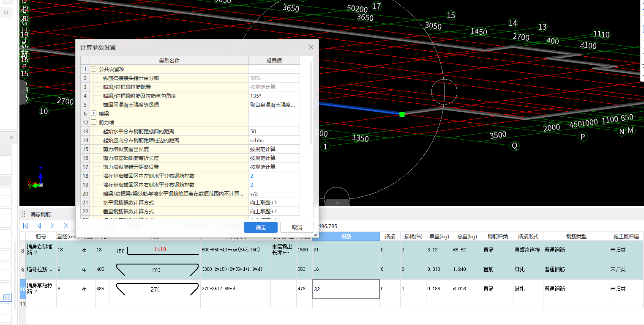644x325 pixels.
Task: Click the 编辑钢筋 panel title
Action: tap(41, 215)
